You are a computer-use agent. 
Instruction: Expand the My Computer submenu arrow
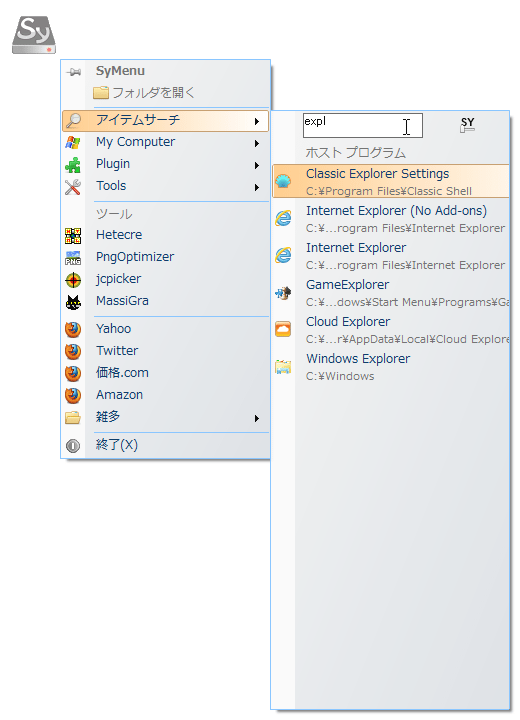coord(257,143)
